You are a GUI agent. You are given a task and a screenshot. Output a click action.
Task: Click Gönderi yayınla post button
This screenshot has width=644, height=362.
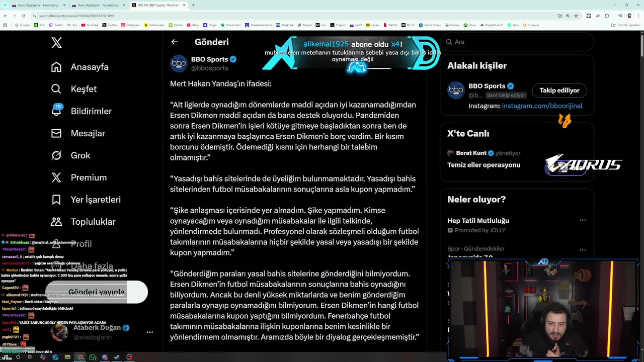click(96, 292)
